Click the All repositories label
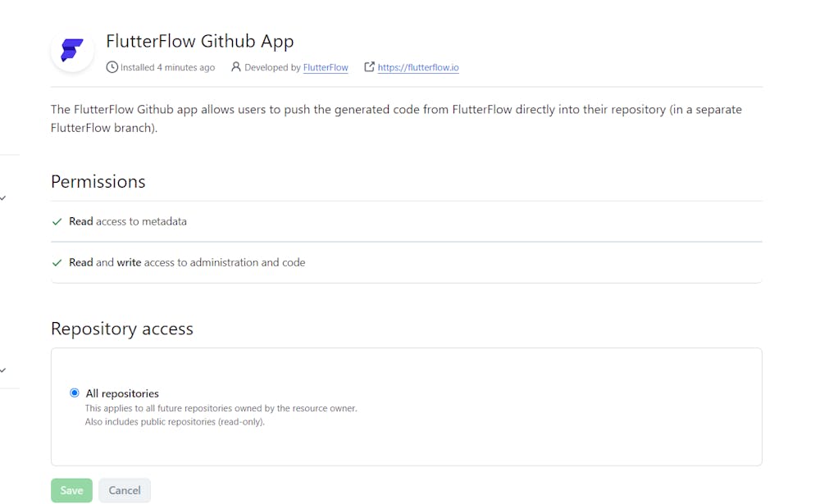 pos(122,393)
